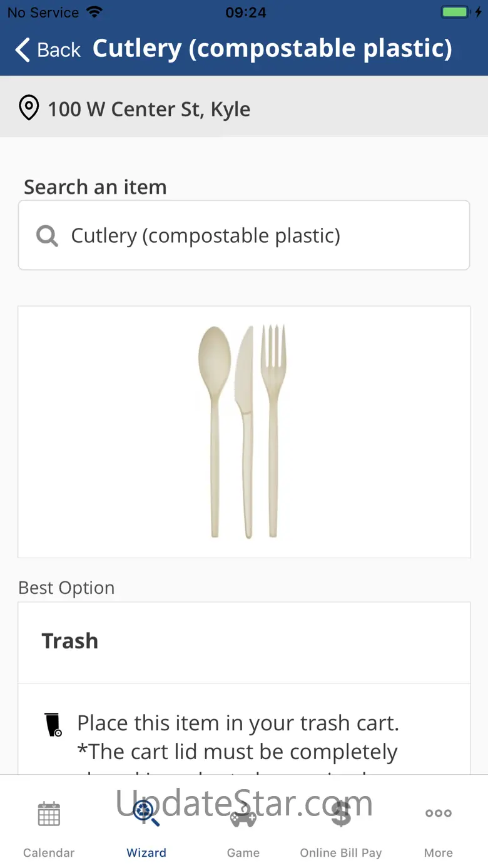The image size is (488, 868).
Task: Tap the Online Bill Pay dollar icon
Action: coord(341,814)
